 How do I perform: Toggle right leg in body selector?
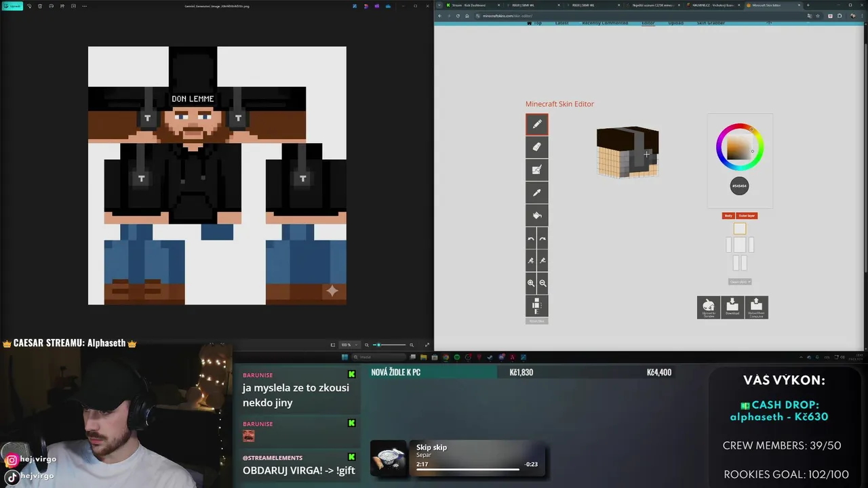(x=743, y=263)
